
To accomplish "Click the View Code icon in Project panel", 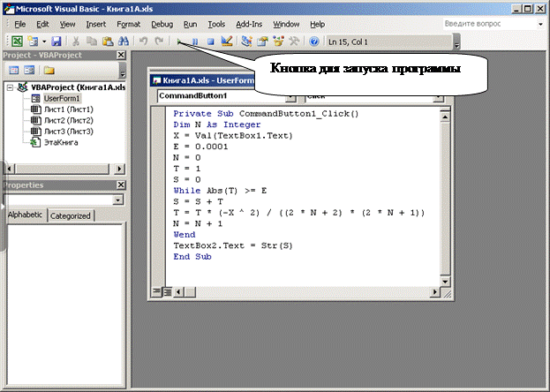I will 12,70.
